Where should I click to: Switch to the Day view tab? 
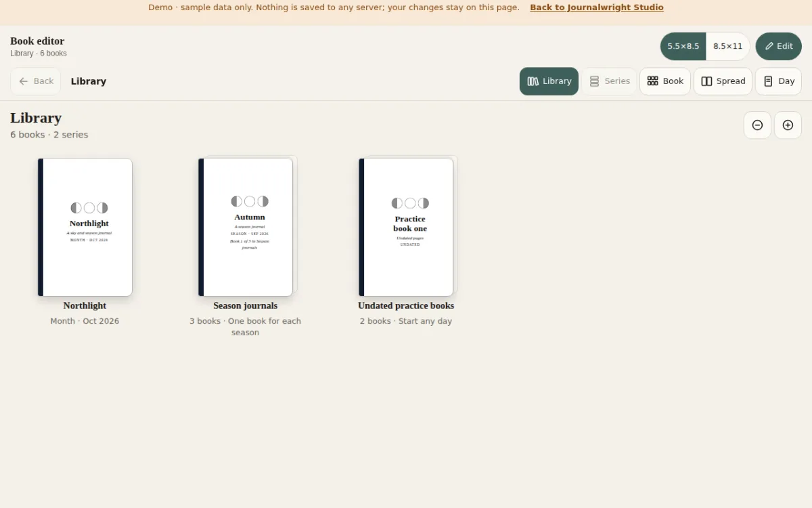pyautogui.click(x=778, y=81)
